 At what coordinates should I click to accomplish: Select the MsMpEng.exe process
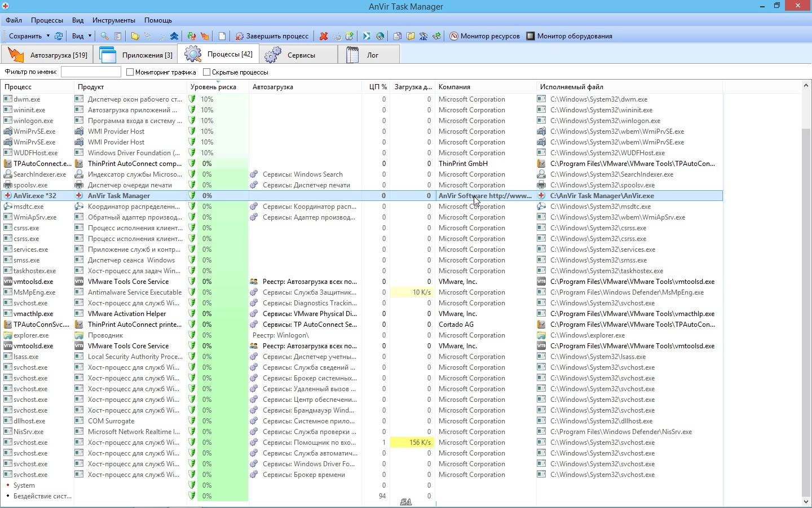361,292
